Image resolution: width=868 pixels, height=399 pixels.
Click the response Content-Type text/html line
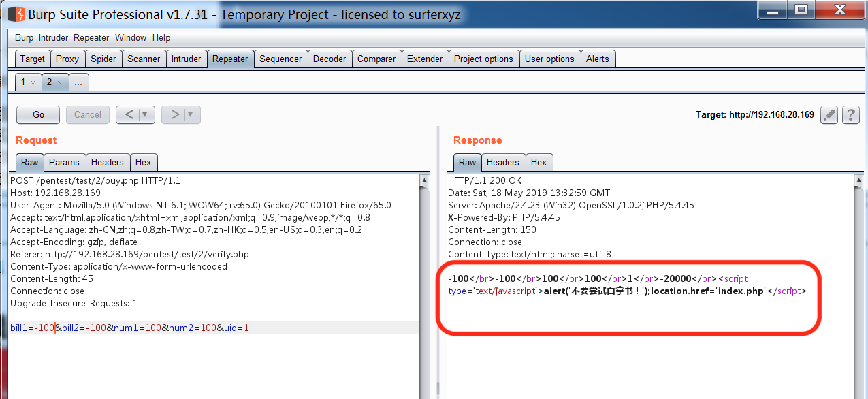[530, 254]
